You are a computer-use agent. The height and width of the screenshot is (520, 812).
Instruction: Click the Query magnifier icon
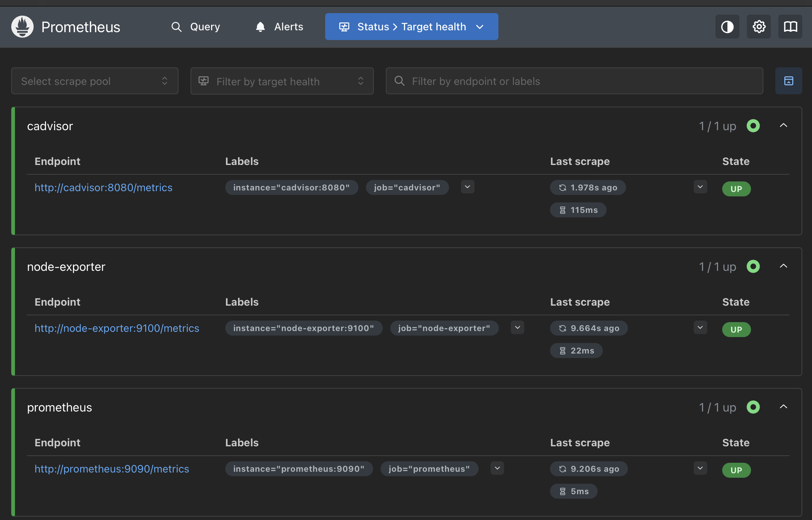[x=176, y=27]
